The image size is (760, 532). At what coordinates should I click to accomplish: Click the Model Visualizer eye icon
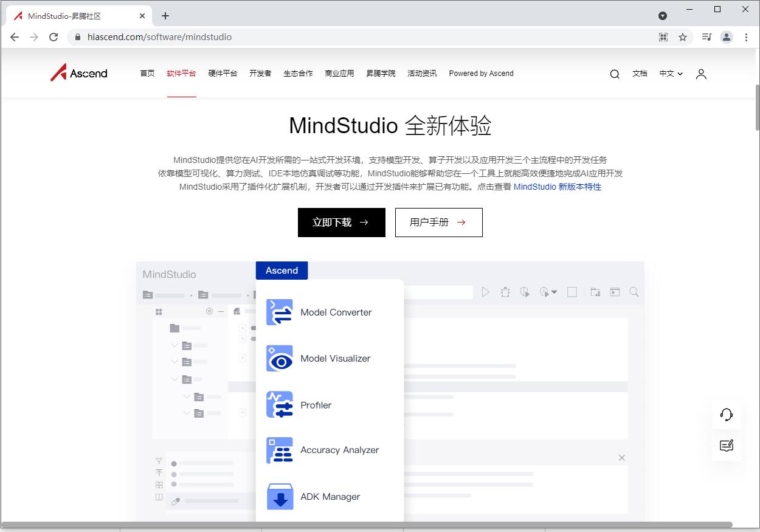pos(280,358)
